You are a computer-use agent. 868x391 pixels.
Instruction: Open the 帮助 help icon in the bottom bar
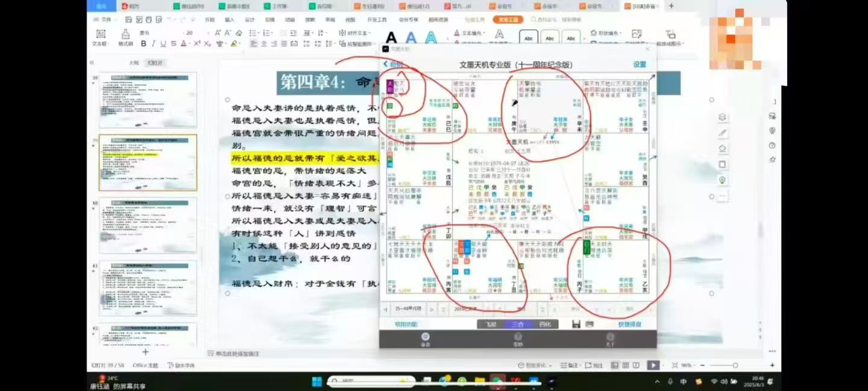[517, 339]
